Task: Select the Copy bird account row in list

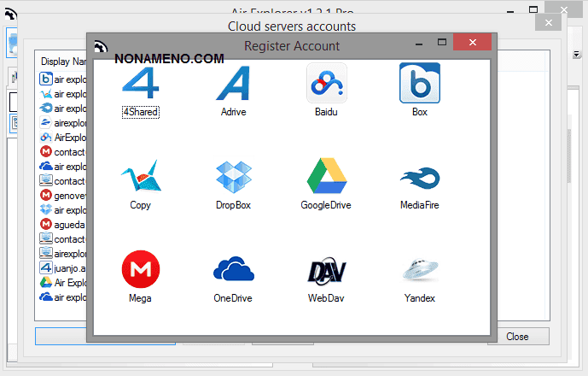Action: pyautogui.click(x=62, y=94)
